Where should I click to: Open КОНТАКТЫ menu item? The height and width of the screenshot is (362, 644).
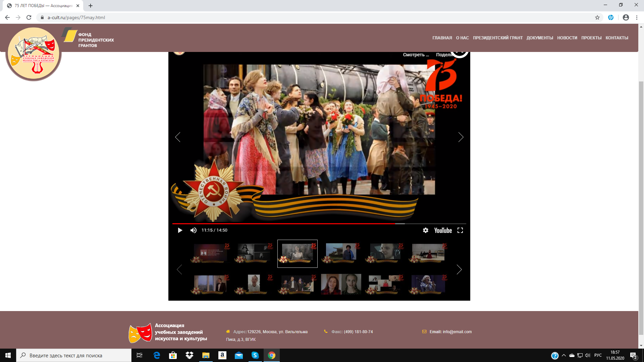(x=617, y=38)
